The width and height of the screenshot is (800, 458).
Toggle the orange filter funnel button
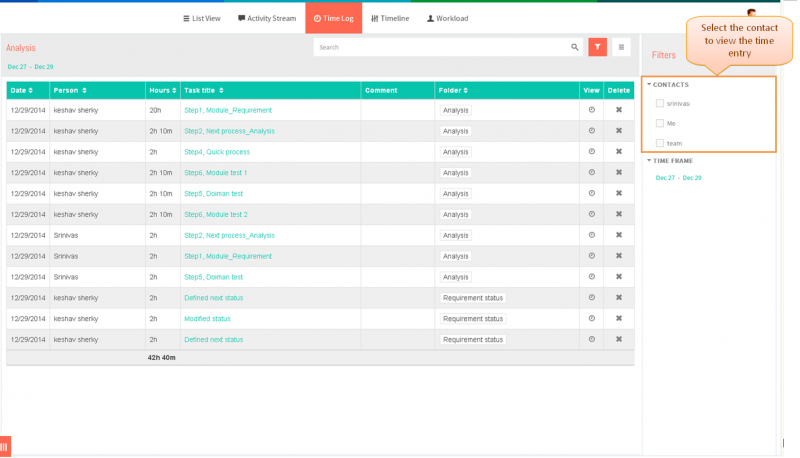(x=597, y=47)
